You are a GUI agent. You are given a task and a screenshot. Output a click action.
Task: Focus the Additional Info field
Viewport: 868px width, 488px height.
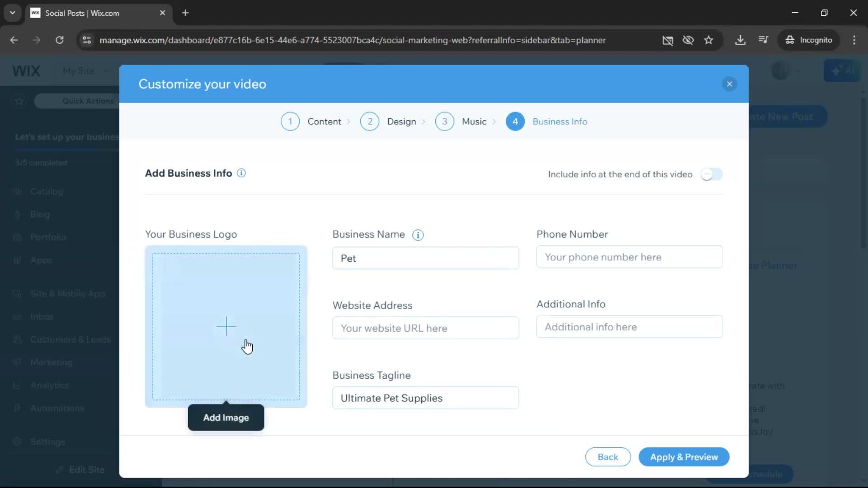[629, 327]
